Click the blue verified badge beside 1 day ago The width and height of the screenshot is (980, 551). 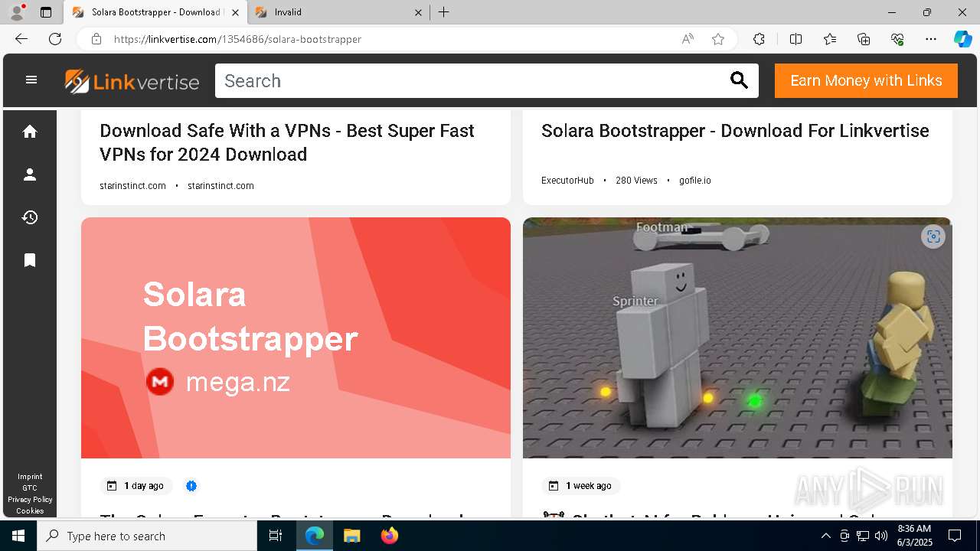[191, 486]
